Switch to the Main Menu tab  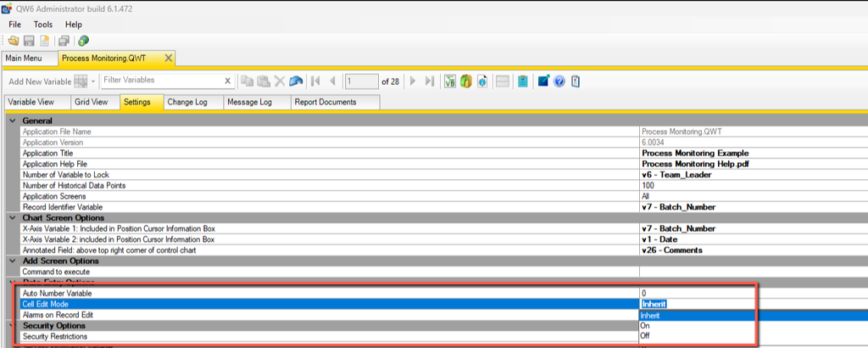[x=30, y=59]
